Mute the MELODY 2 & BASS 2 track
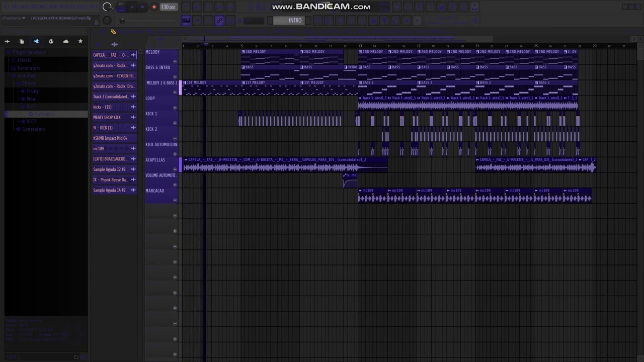644x362 pixels. [175, 93]
